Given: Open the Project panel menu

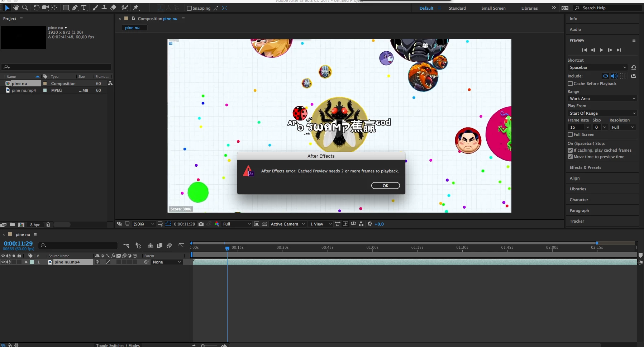Looking at the screenshot, I should 21,19.
